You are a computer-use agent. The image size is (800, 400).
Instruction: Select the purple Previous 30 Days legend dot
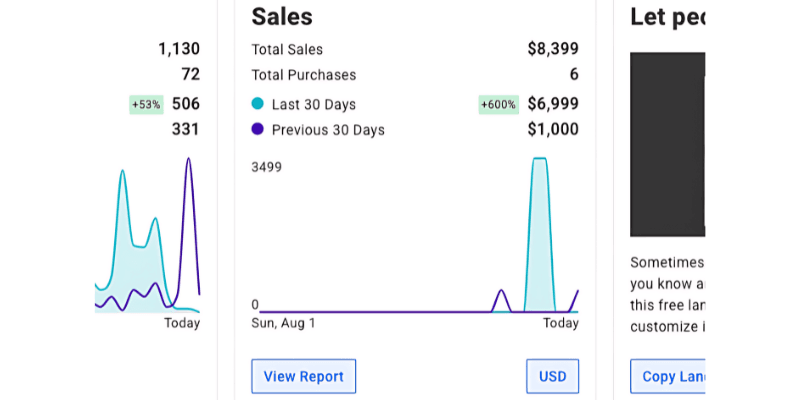click(x=258, y=129)
